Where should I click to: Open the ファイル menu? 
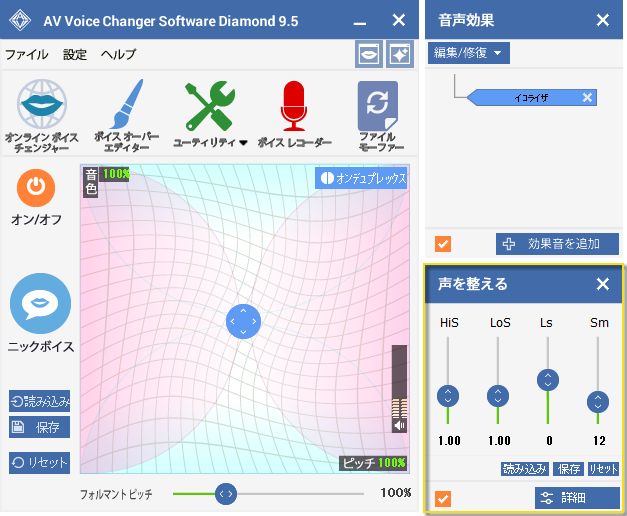coord(27,54)
